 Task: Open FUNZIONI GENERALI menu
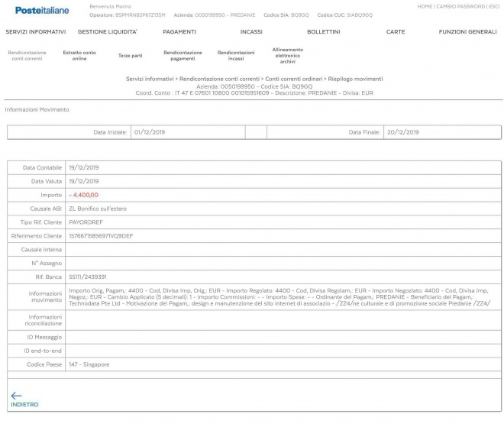pyautogui.click(x=467, y=32)
